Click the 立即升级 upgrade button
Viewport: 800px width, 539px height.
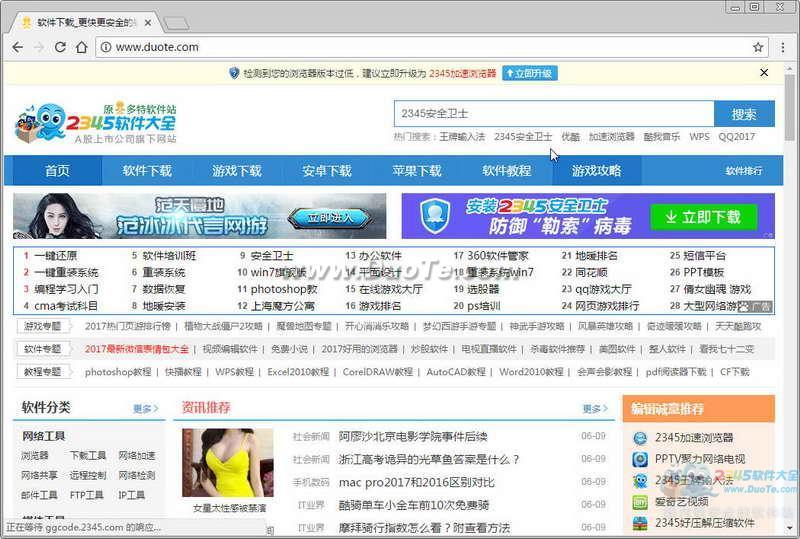(x=529, y=73)
